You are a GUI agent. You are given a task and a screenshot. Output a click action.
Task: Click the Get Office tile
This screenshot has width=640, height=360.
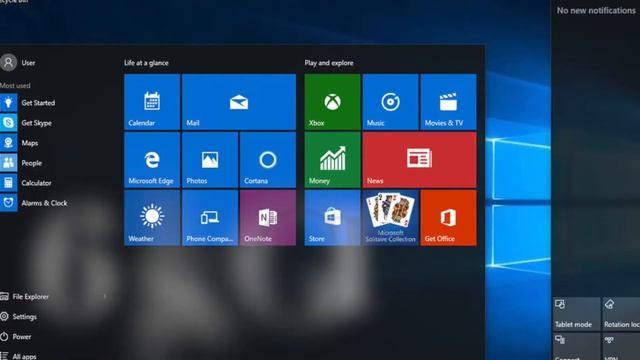click(x=448, y=218)
